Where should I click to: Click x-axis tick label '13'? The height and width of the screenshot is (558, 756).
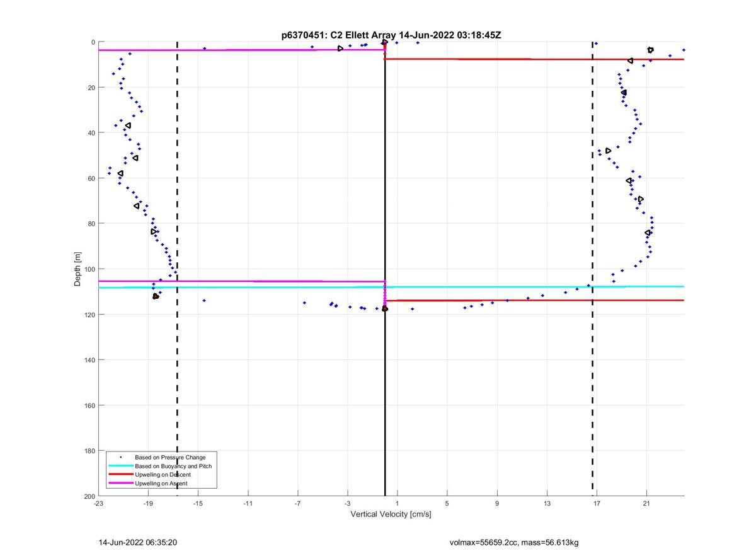[546, 503]
